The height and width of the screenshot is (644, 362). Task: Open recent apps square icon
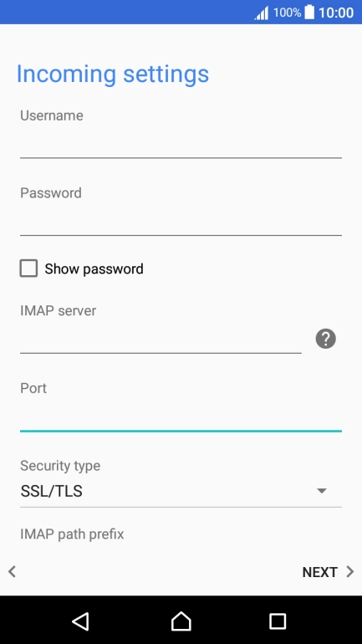278,621
